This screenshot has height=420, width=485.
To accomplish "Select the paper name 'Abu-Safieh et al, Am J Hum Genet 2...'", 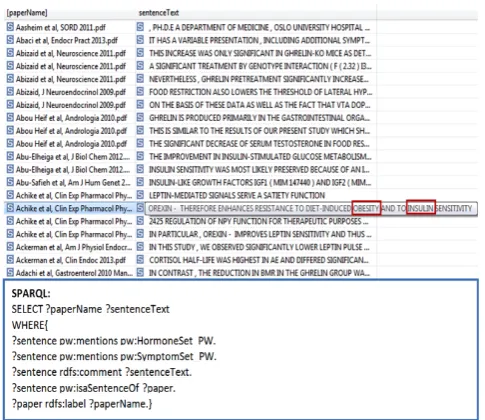I will pos(73,183).
